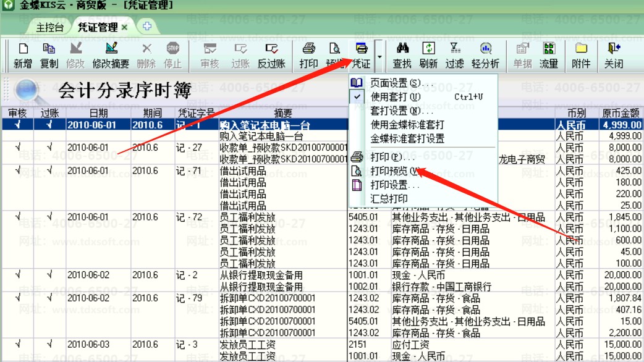Click the 关闭 (Close) toolbar button

(614, 55)
